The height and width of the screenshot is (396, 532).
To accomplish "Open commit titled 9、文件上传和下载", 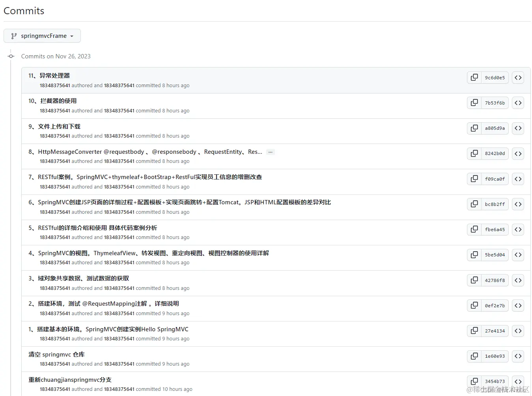I will [54, 127].
